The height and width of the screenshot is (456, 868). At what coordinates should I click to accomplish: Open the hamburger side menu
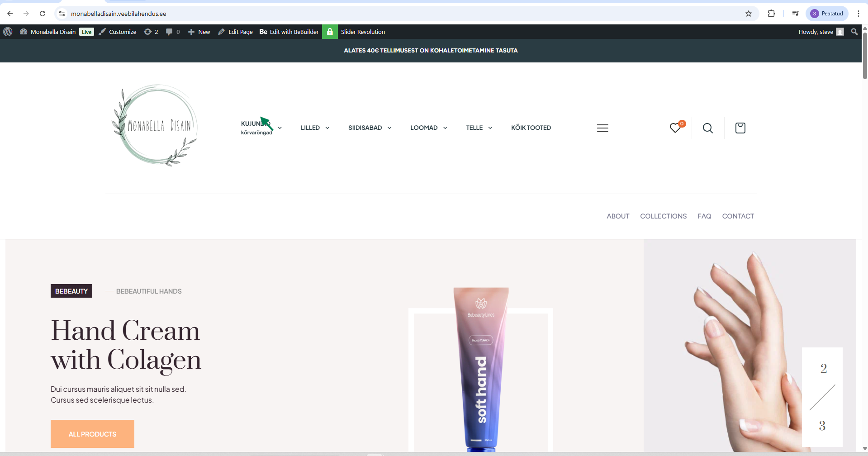pyautogui.click(x=602, y=128)
